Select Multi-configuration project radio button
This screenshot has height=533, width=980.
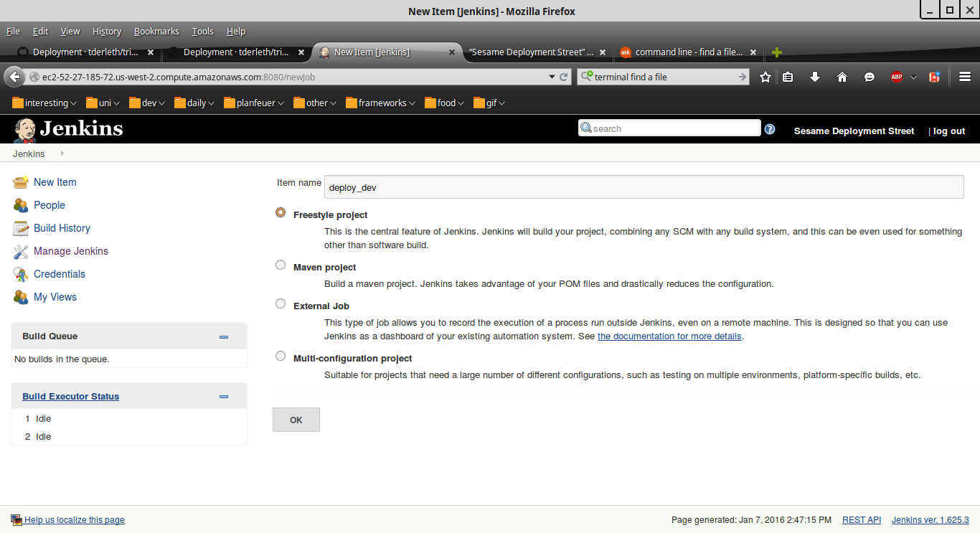point(281,356)
